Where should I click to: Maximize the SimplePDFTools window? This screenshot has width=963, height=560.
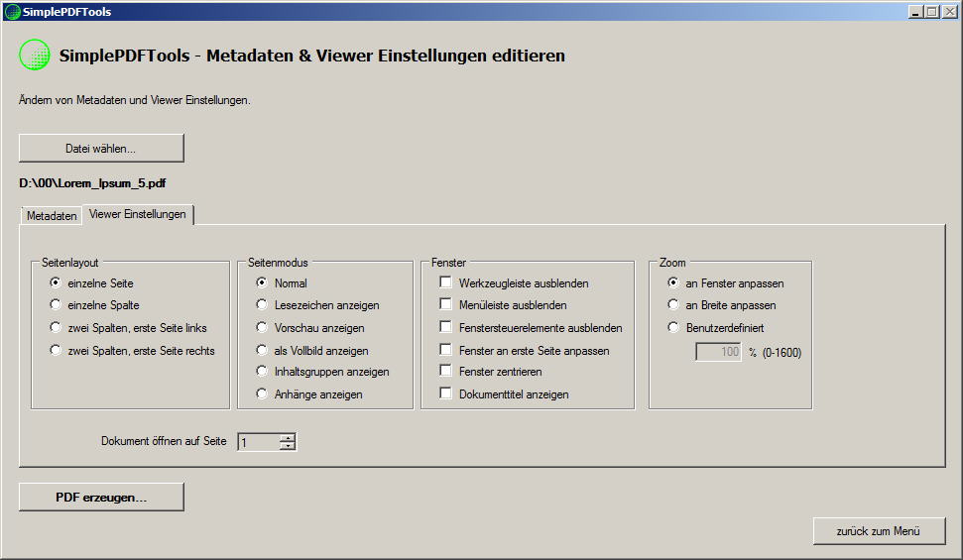pyautogui.click(x=932, y=12)
